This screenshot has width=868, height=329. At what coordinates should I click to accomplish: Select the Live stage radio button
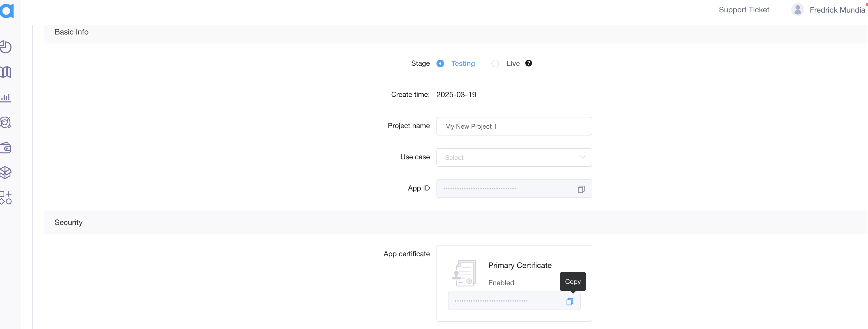[x=495, y=64]
